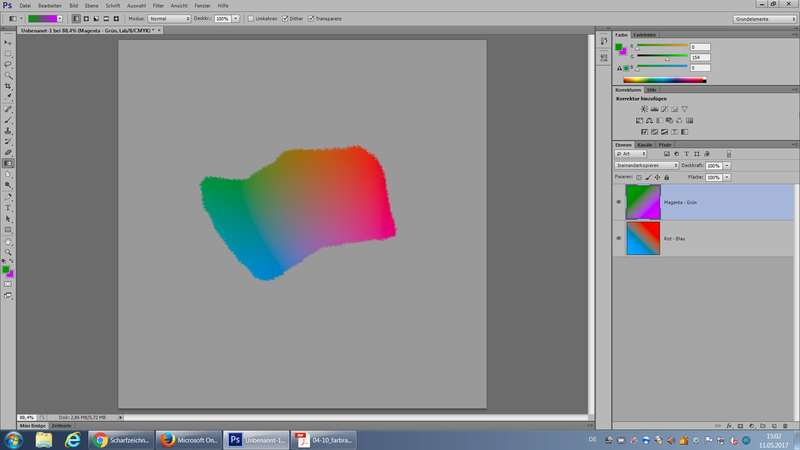
Task: Hide the Magenta - Grün layer
Action: (618, 202)
